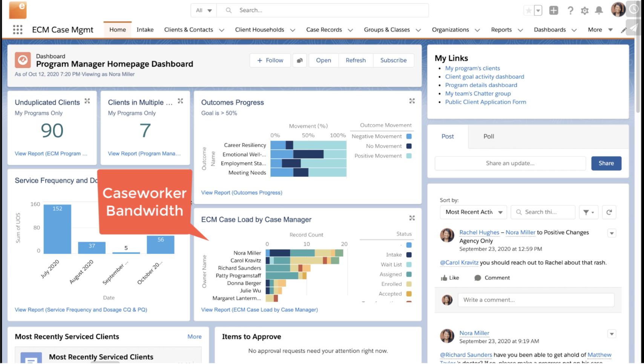Open the user profile avatar
The image size is (644, 364).
618,10
